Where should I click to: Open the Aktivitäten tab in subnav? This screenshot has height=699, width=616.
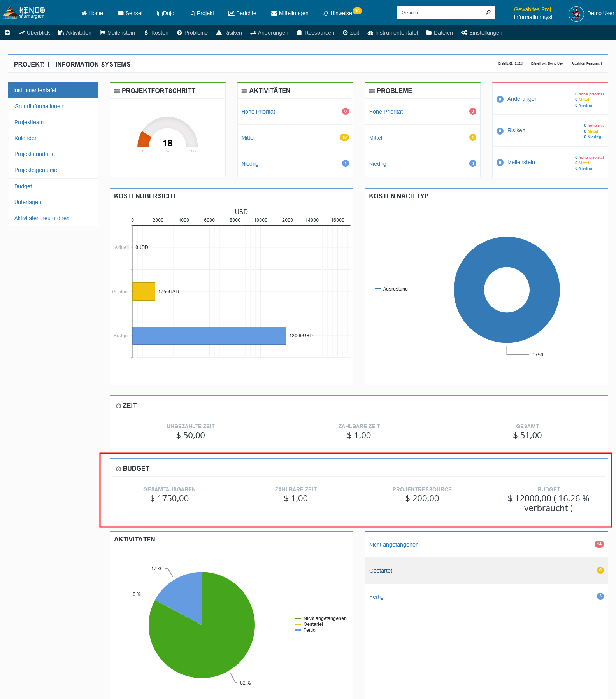coord(75,33)
